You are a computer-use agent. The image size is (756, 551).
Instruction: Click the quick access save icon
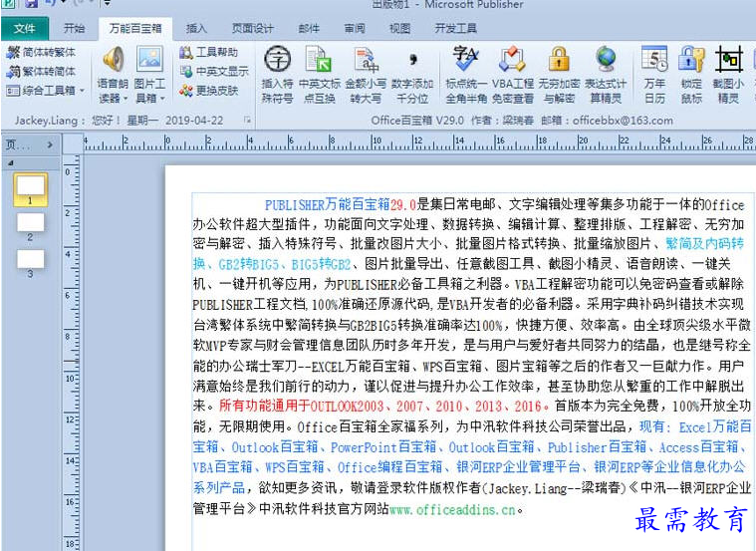pyautogui.click(x=30, y=4)
